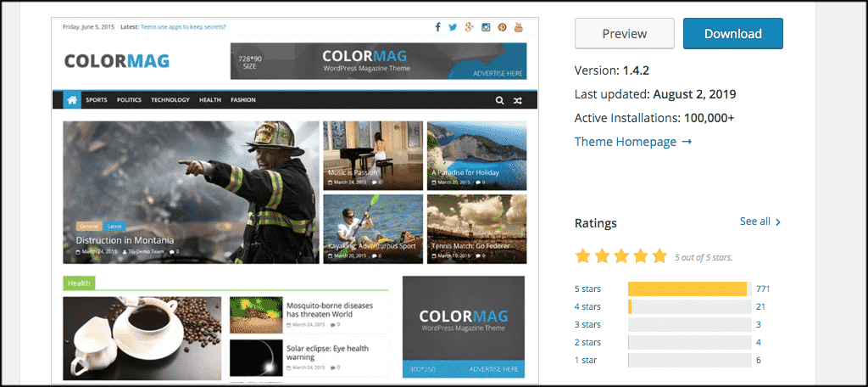Click the shuffle random-post icon in nav bar

517,100
